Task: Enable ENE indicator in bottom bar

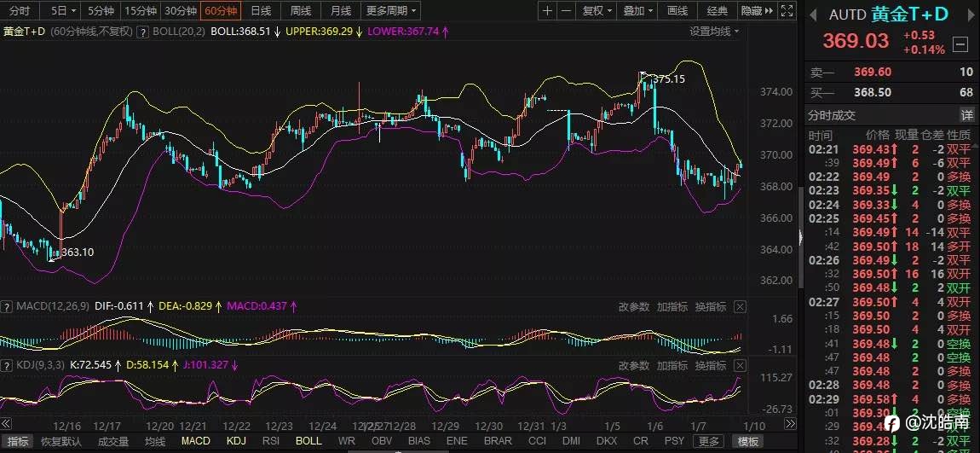Action: point(457,441)
